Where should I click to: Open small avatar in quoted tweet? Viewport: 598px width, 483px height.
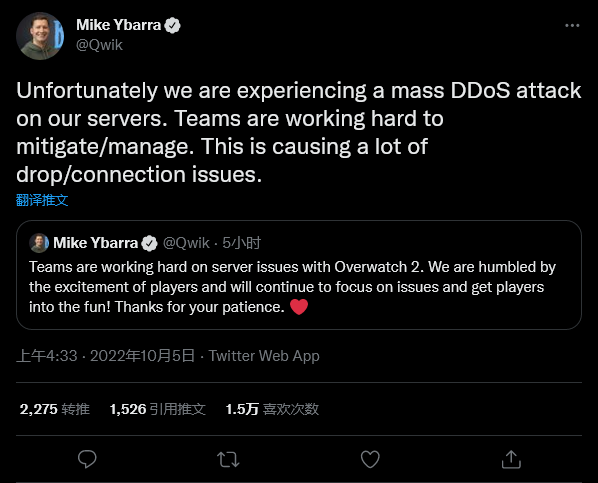[39, 243]
